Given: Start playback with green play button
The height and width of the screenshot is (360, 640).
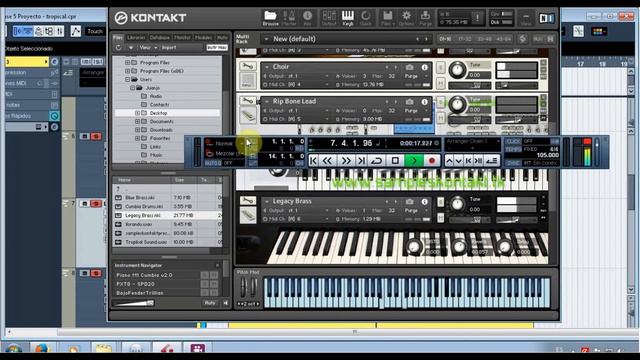Looking at the screenshot, I should click(x=414, y=161).
